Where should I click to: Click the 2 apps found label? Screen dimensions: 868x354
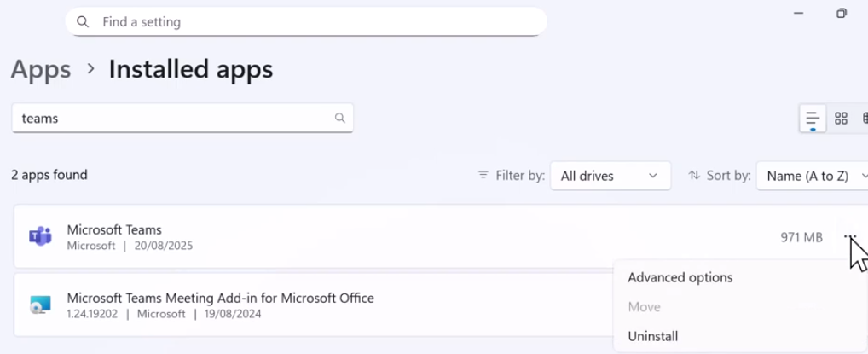coord(49,175)
